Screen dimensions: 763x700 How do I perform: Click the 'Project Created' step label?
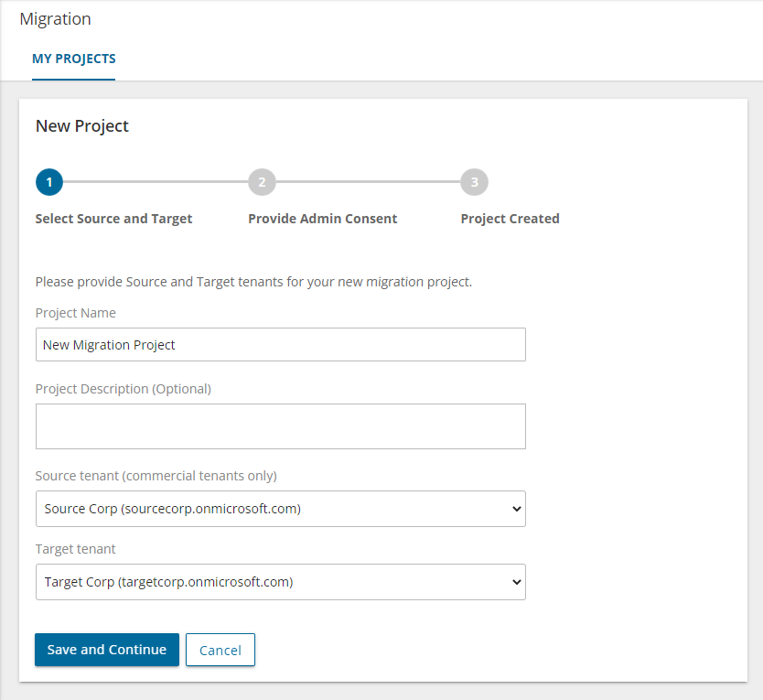(x=510, y=219)
